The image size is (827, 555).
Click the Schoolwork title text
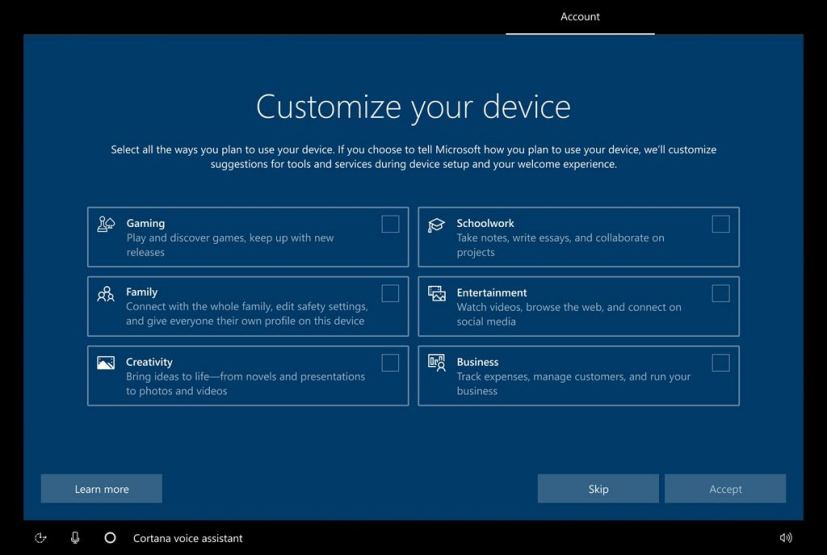(485, 223)
